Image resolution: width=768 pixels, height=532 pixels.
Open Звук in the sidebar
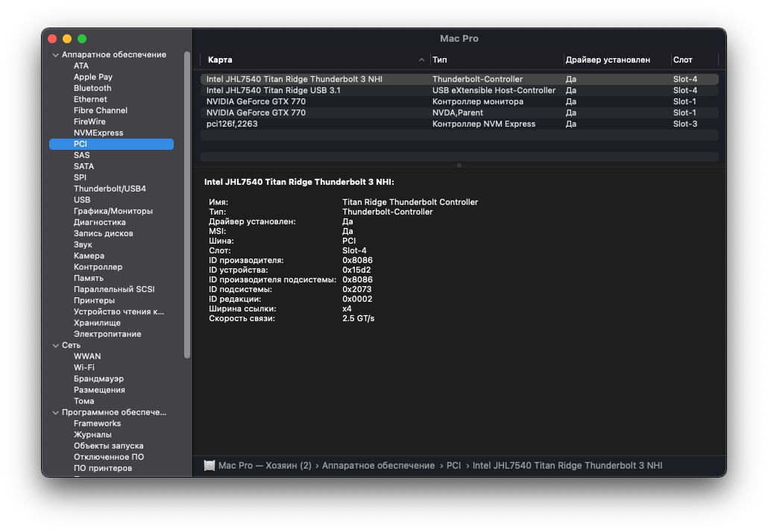83,244
